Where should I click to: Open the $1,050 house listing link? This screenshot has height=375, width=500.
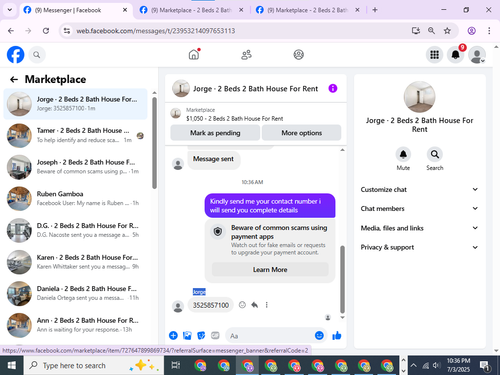(234, 118)
